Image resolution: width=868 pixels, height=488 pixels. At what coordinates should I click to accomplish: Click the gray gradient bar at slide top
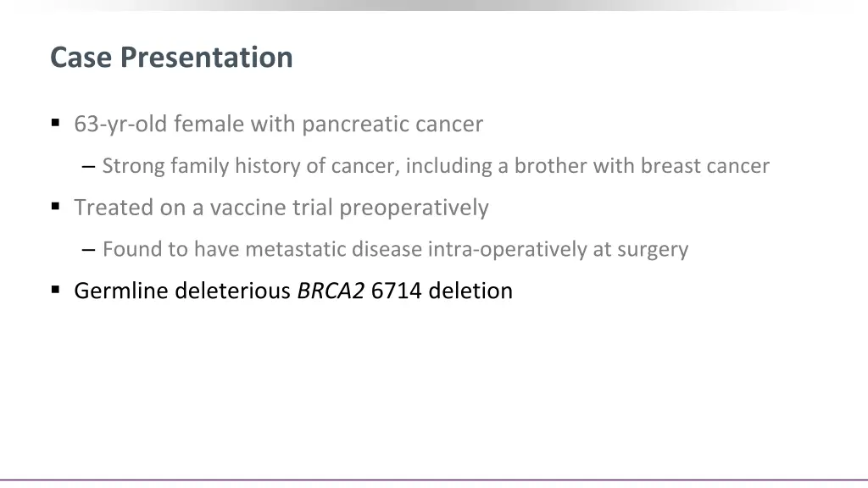(x=434, y=5)
